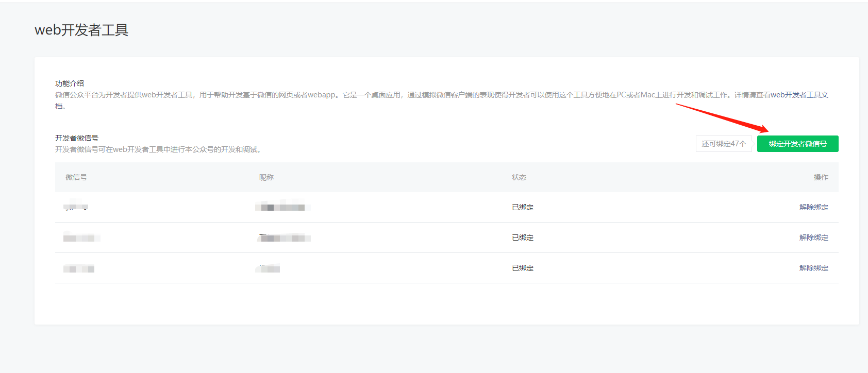Click the blurred nickname in second row
The height and width of the screenshot is (373, 868).
[283, 238]
